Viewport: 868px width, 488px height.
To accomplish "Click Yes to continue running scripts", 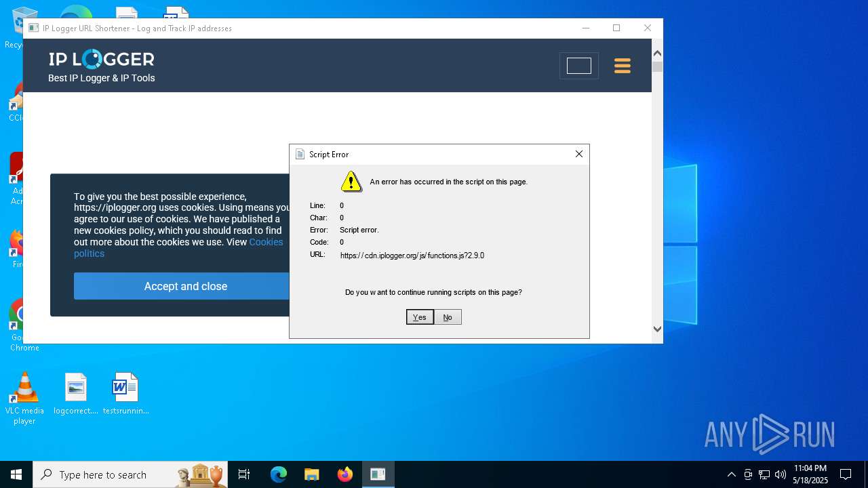I will point(420,317).
